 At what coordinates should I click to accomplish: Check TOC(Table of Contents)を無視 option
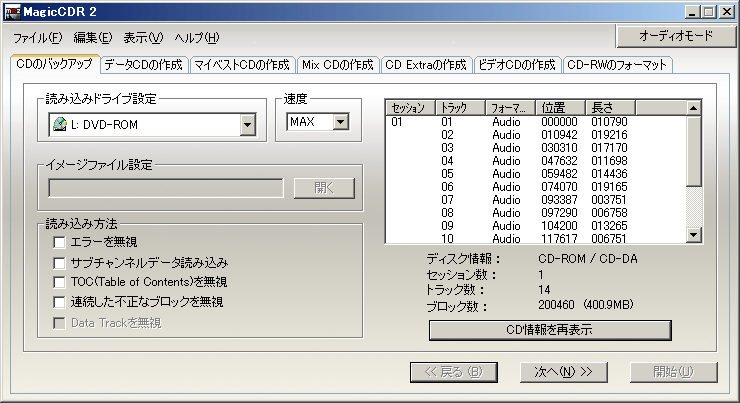(x=59, y=282)
